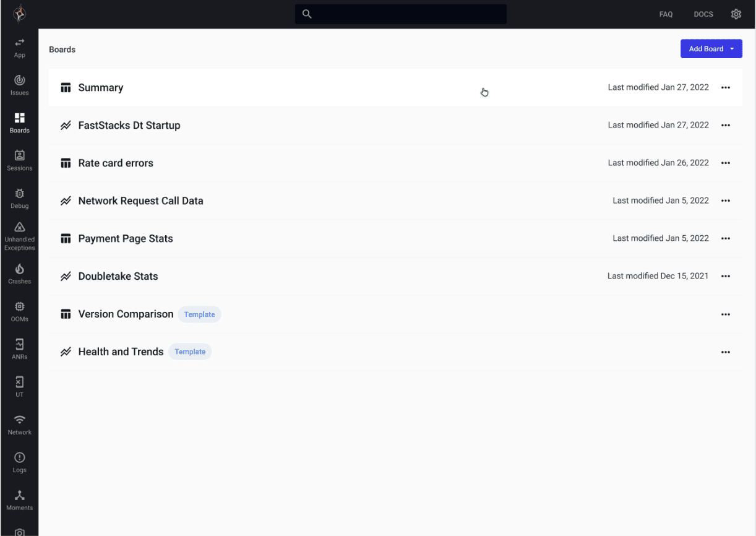Open the Doubletake Stats board
Screen dimensions: 756x536
[x=395, y=276]
